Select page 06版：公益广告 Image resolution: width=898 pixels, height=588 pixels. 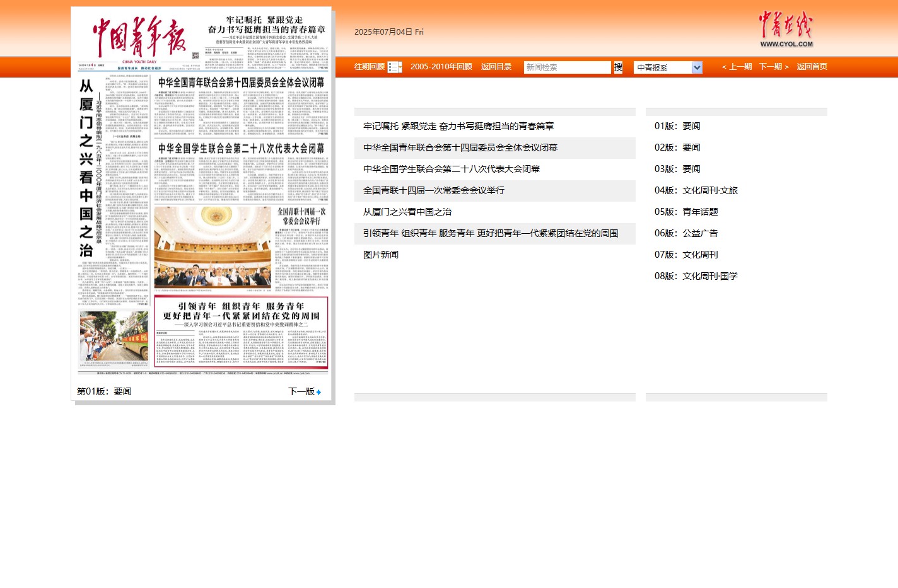(686, 233)
